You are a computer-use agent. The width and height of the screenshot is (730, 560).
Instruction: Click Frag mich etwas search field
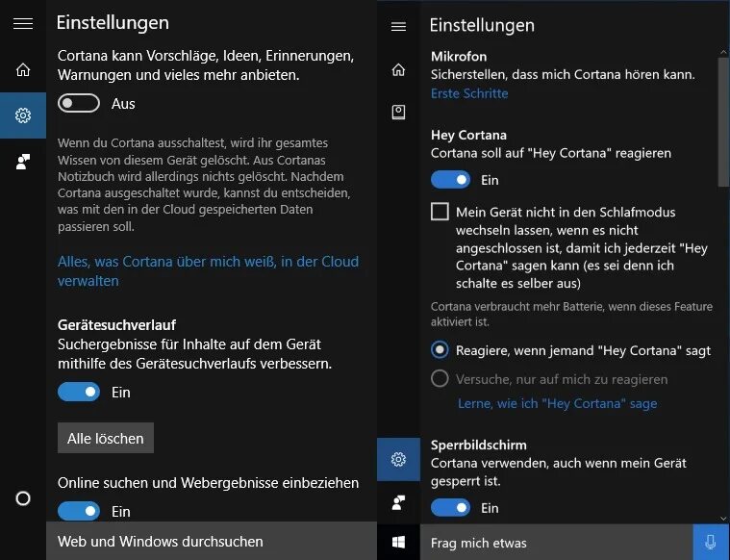click(x=556, y=543)
